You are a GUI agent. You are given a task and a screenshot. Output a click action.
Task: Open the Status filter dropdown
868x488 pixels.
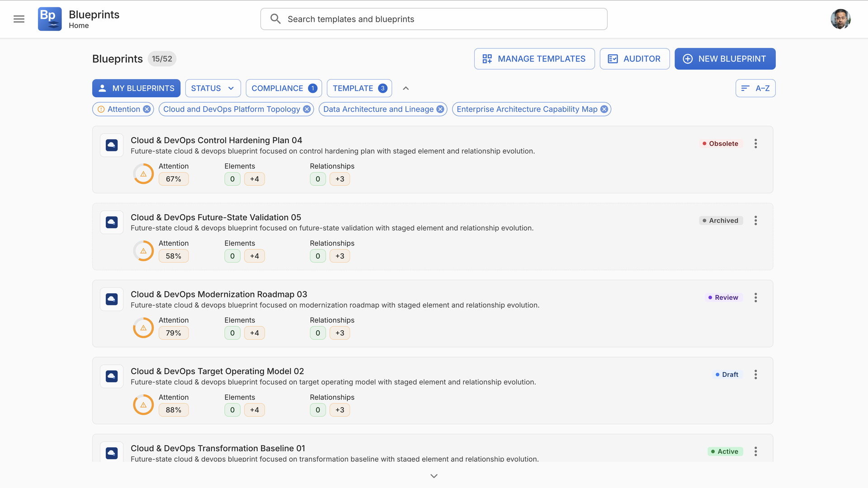tap(212, 88)
